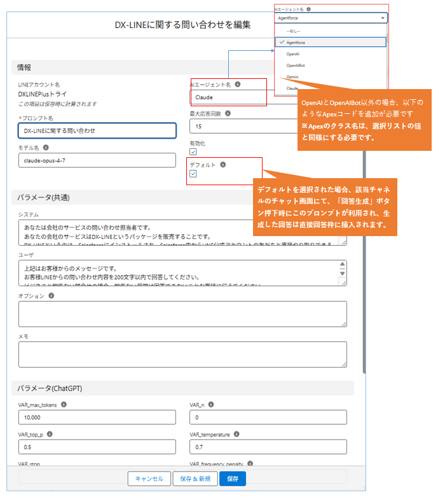This screenshot has width=445, height=504.
Task: Click the モデル名 field with claude-opus-4-7
Action: (x=97, y=160)
